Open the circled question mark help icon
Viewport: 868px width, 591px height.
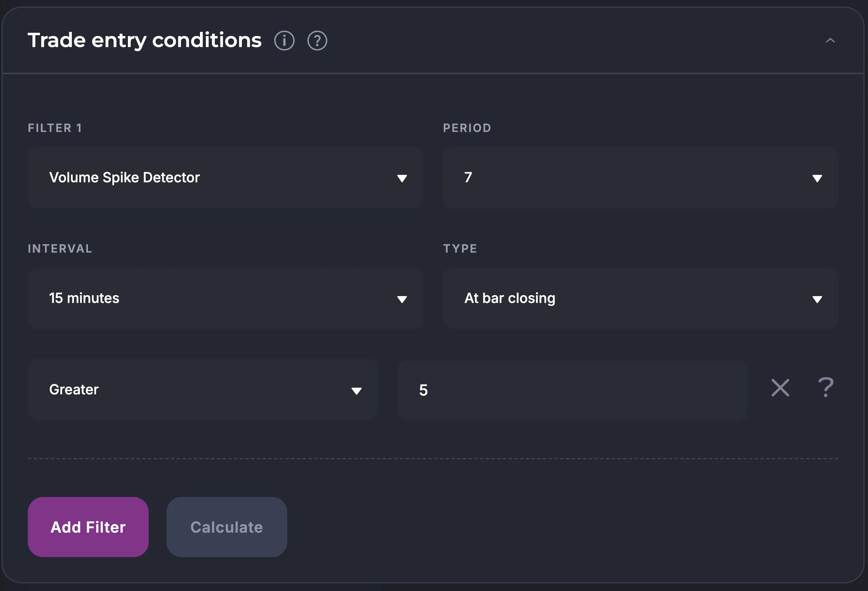click(x=317, y=41)
